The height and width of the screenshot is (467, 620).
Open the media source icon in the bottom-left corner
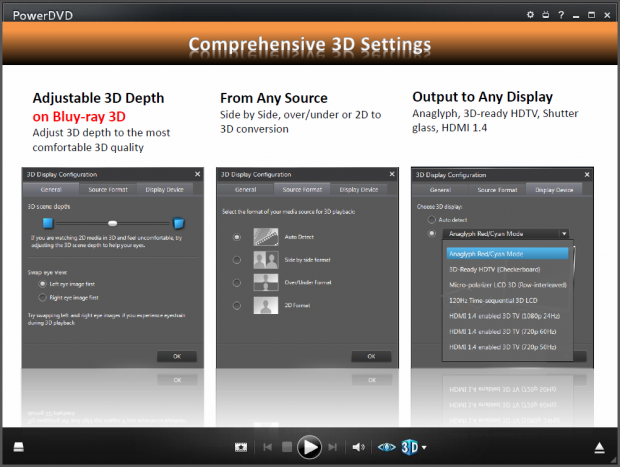pos(19,447)
